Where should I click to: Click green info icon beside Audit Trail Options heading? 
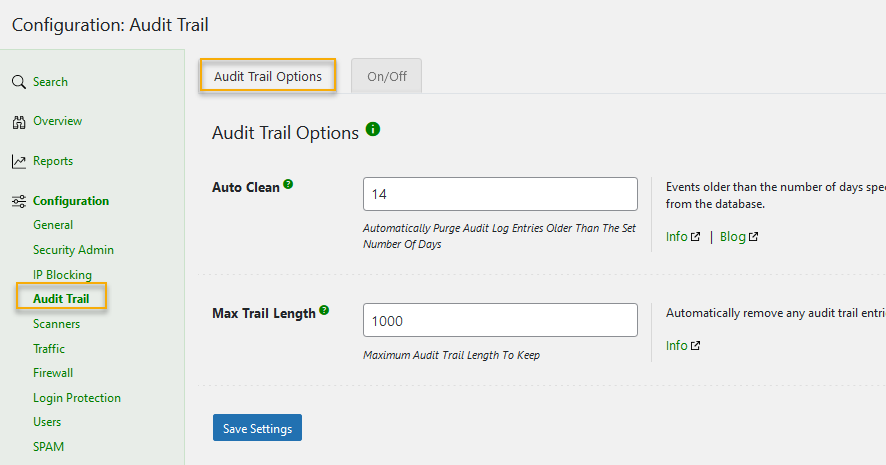(373, 130)
